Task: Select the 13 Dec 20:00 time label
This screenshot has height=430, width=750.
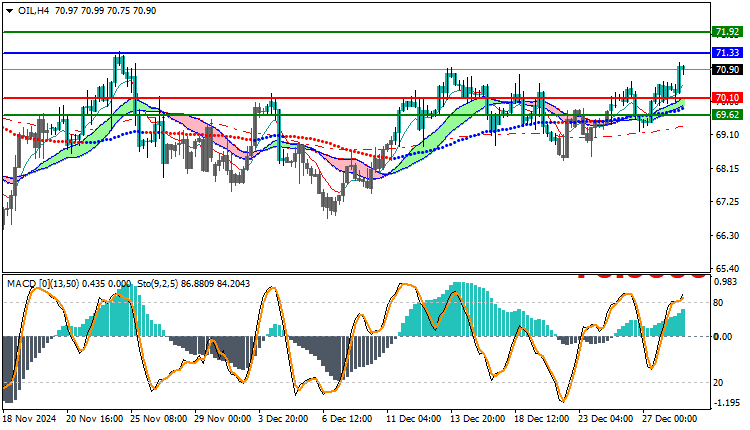Action: tap(478, 419)
